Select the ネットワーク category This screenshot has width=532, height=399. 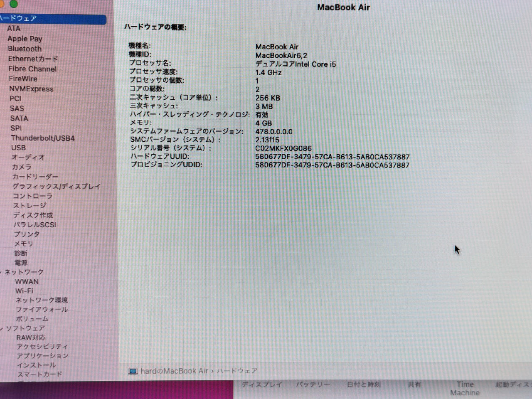pyautogui.click(x=24, y=272)
